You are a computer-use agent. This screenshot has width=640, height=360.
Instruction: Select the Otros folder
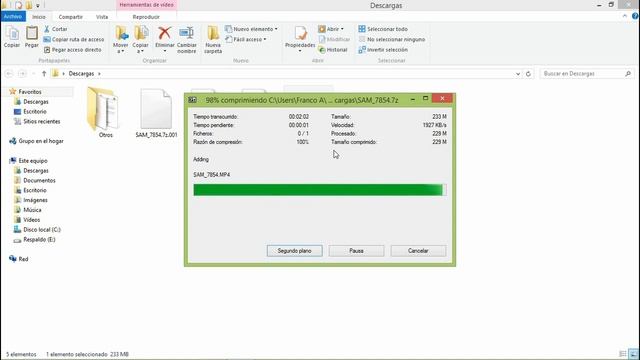tap(104, 112)
